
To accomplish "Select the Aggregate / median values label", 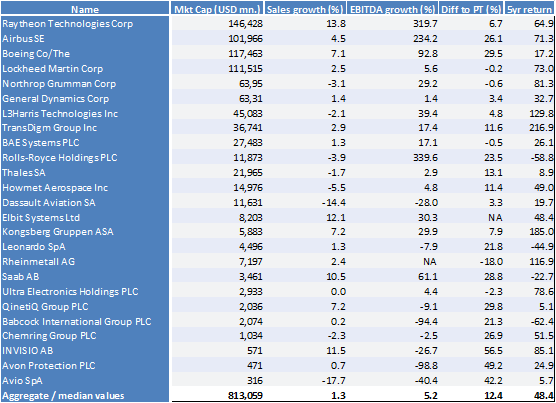I will (x=63, y=396).
